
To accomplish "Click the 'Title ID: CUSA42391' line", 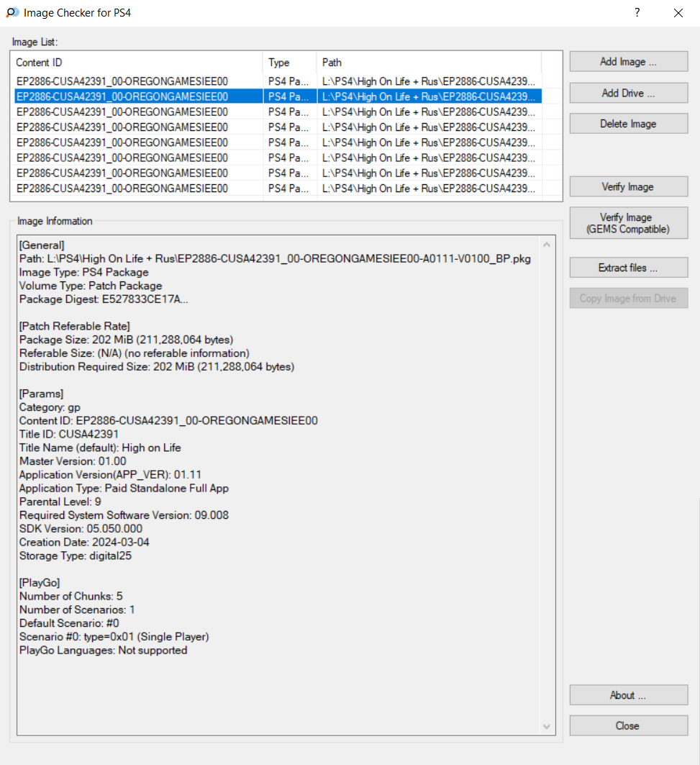I will [x=69, y=434].
